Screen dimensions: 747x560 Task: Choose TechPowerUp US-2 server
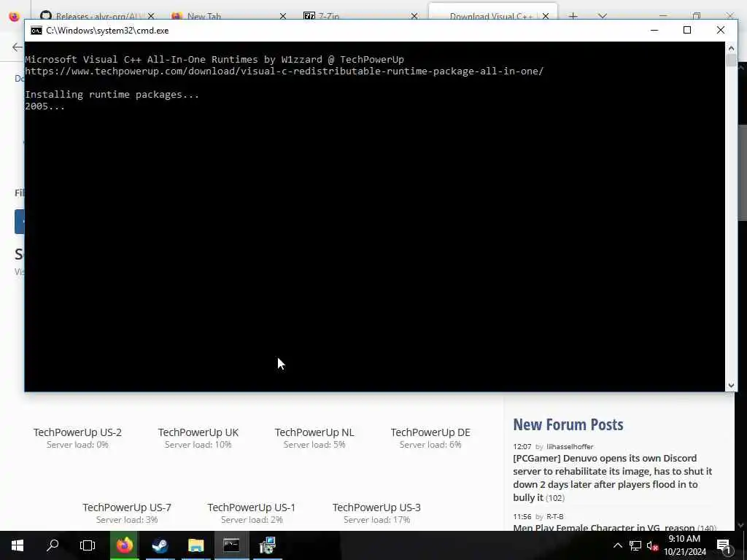77,432
